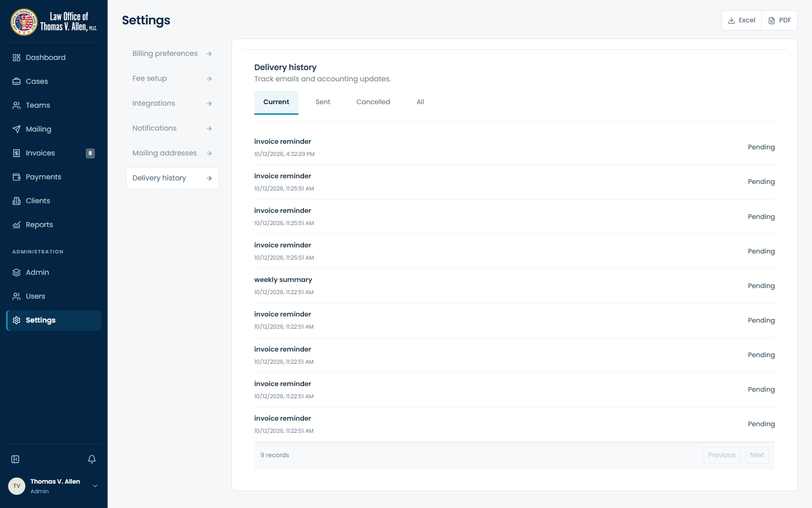Click the 9 records label
The width and height of the screenshot is (812, 508).
pos(275,455)
